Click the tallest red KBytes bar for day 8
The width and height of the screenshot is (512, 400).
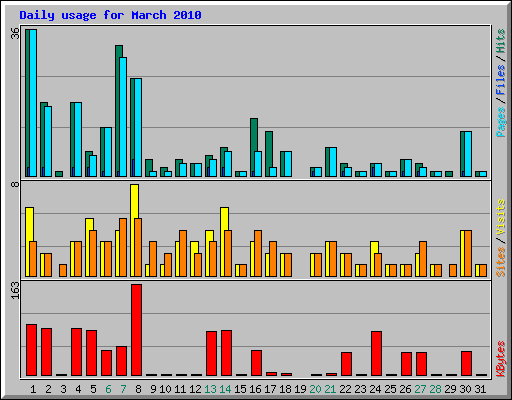[x=136, y=330]
